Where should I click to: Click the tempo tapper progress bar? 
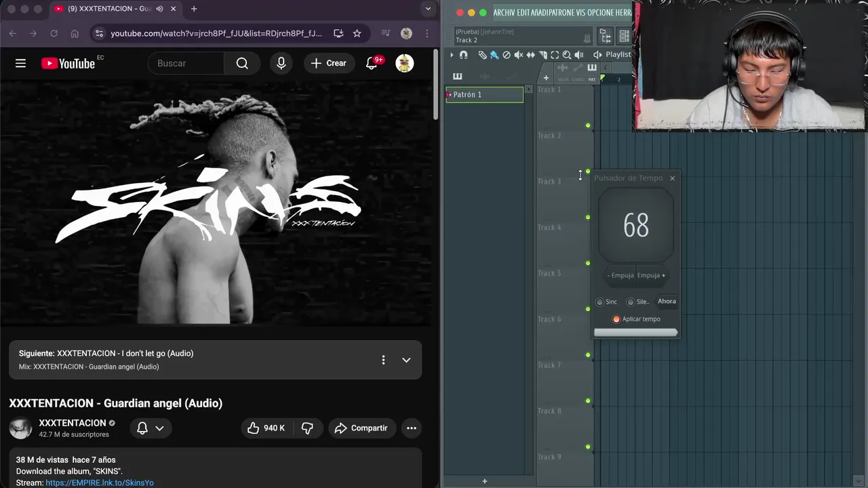[636, 332]
